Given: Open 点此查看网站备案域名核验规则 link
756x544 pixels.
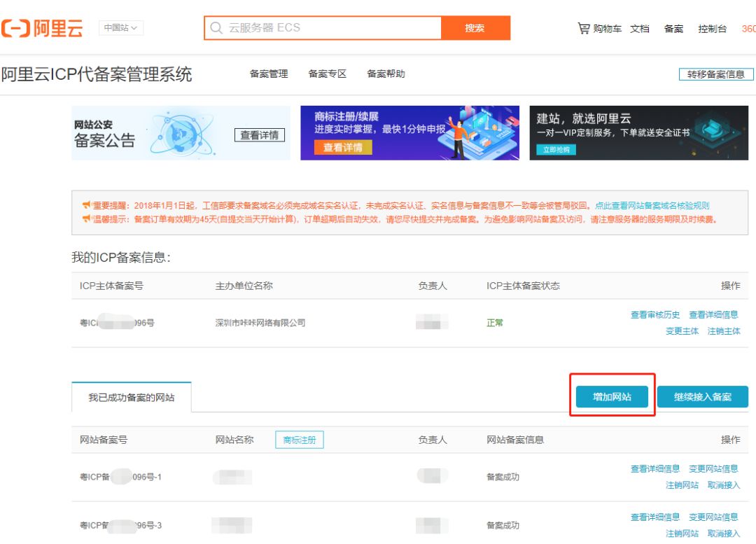Looking at the screenshot, I should pyautogui.click(x=652, y=205).
